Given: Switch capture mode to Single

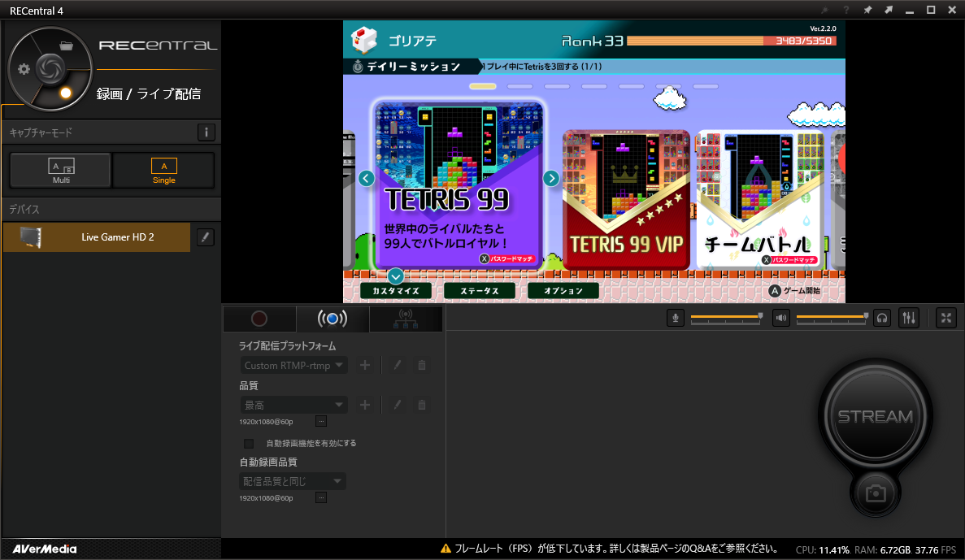Looking at the screenshot, I should [163, 171].
